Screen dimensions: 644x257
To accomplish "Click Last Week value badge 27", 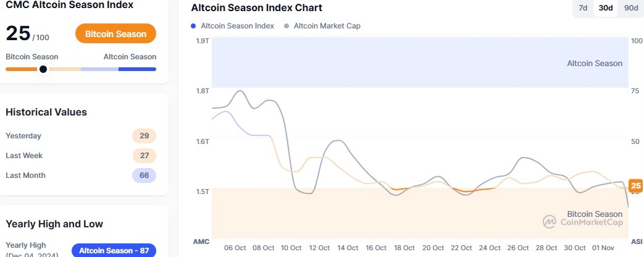I will pos(144,156).
